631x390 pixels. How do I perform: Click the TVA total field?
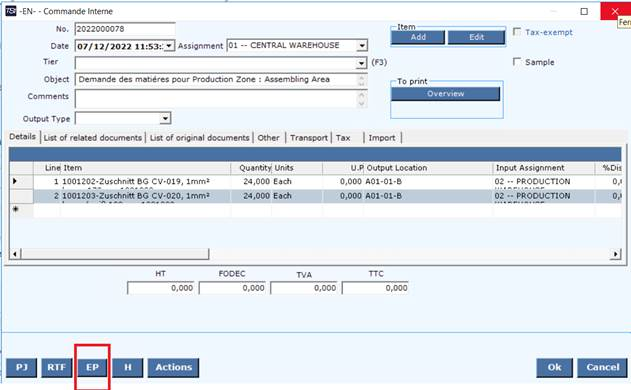tap(304, 288)
